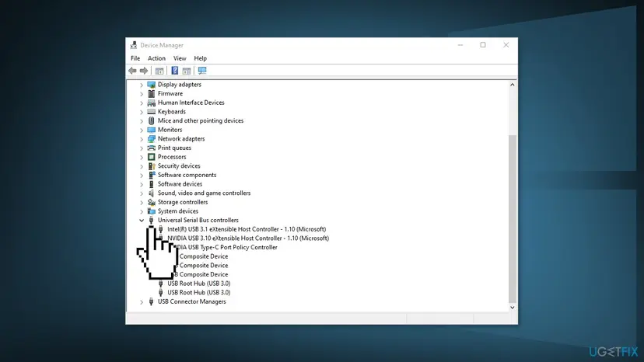Click the scrollbar up arrow
The width and height of the screenshot is (644, 362).
point(512,85)
